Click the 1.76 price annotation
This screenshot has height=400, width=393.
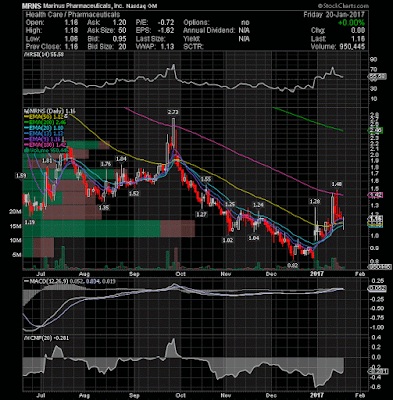coord(106,164)
